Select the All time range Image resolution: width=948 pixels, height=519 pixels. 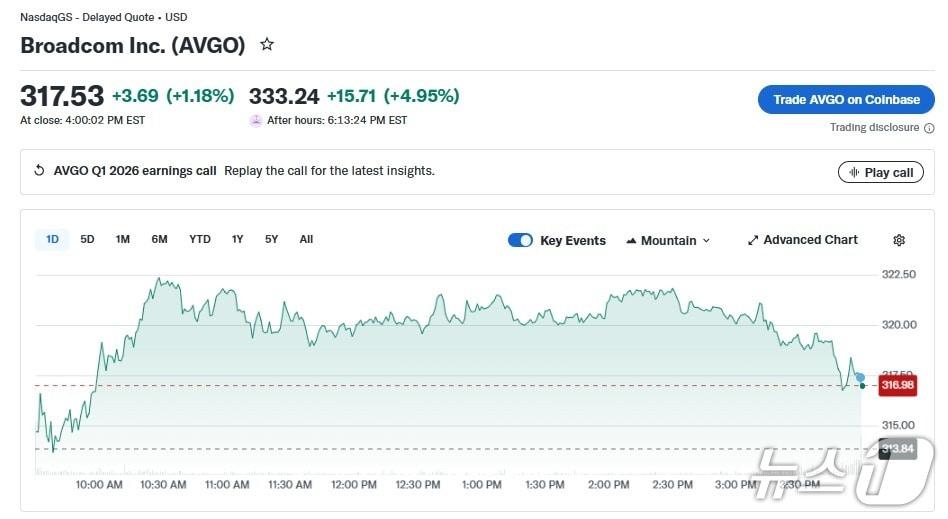click(306, 239)
